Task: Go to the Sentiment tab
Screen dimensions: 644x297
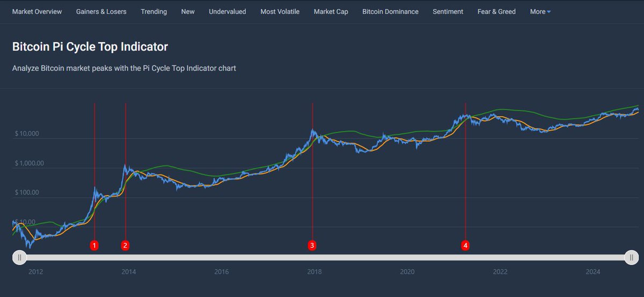Action: click(448, 11)
